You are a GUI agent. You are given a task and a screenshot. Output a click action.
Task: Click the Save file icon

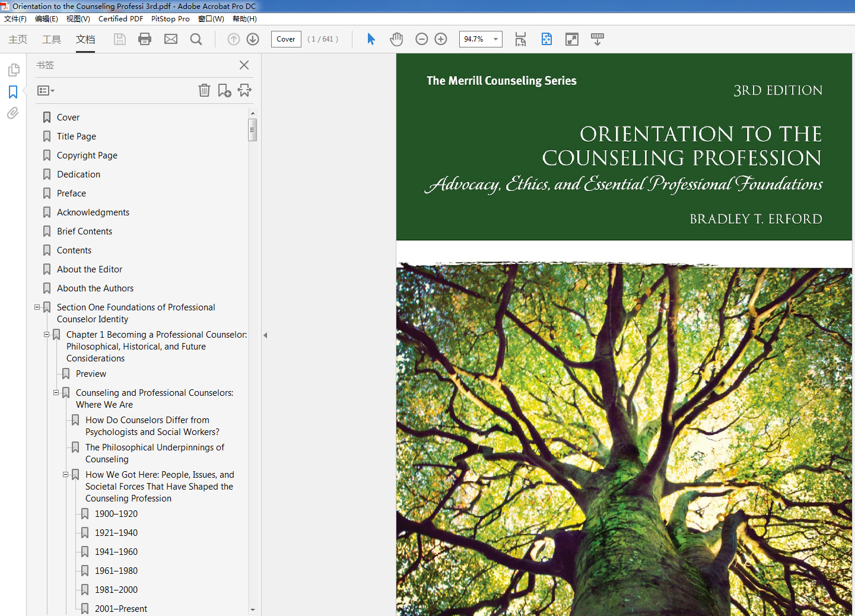click(x=120, y=39)
